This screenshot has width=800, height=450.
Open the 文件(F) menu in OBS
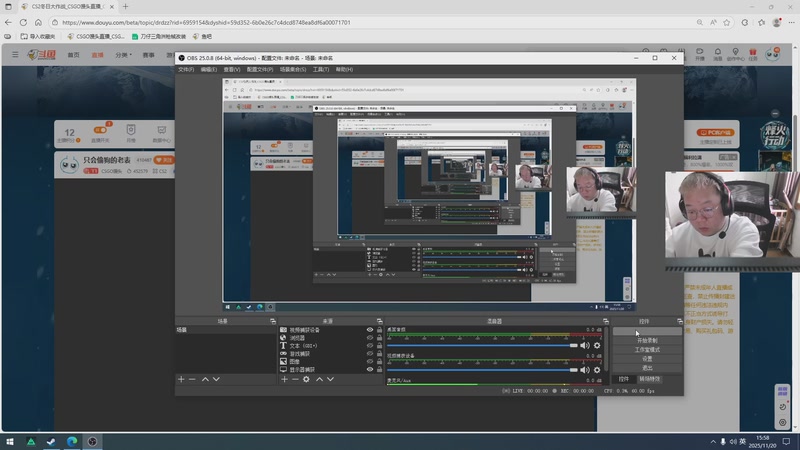point(186,69)
